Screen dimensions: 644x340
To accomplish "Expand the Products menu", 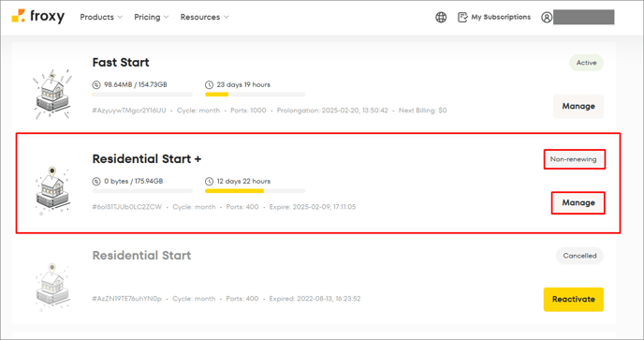I will (x=101, y=17).
